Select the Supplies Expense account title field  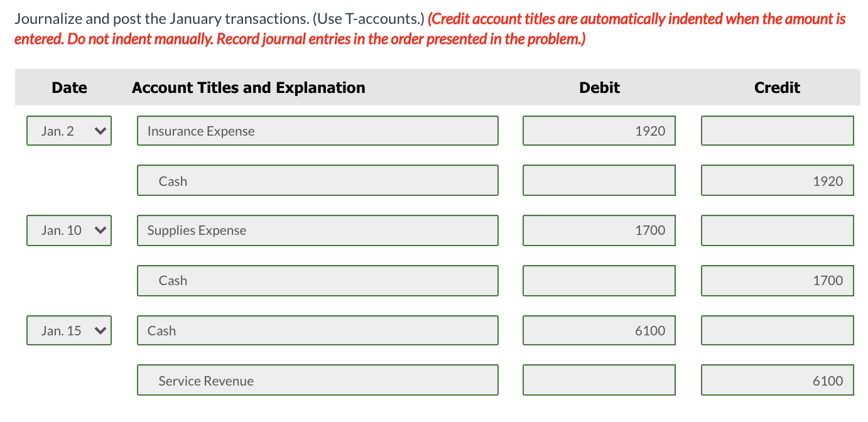click(317, 230)
